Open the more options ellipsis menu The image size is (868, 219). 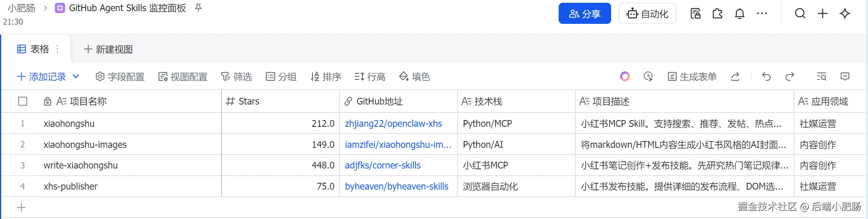point(762,14)
